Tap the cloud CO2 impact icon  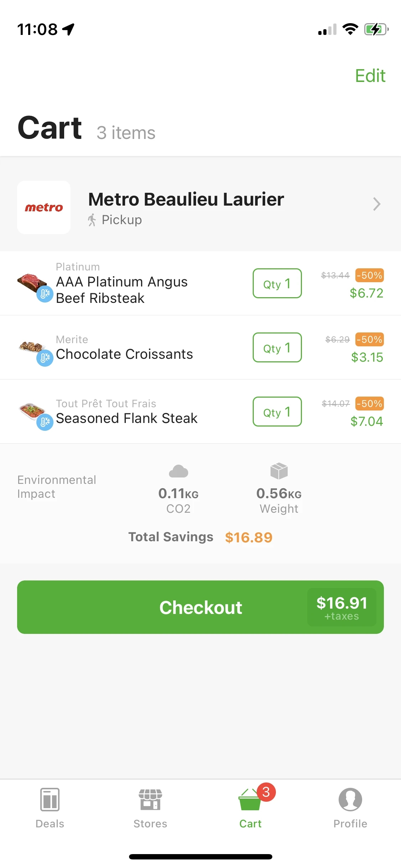coord(178,471)
